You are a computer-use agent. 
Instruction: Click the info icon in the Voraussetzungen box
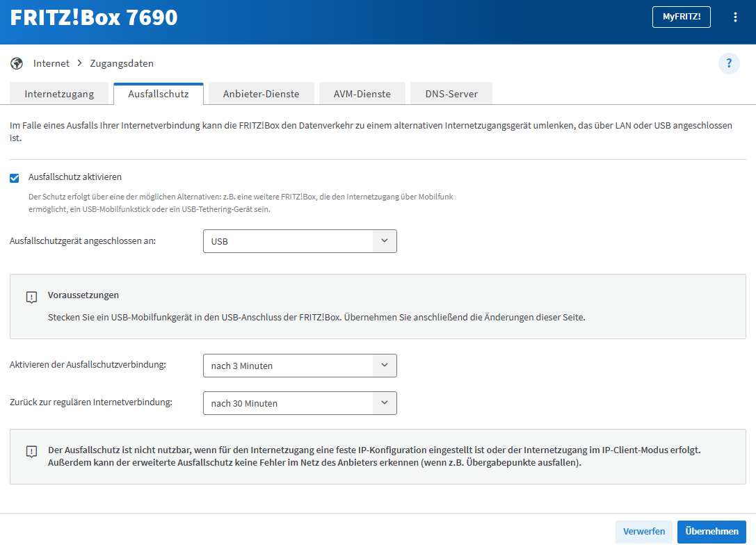(x=31, y=297)
